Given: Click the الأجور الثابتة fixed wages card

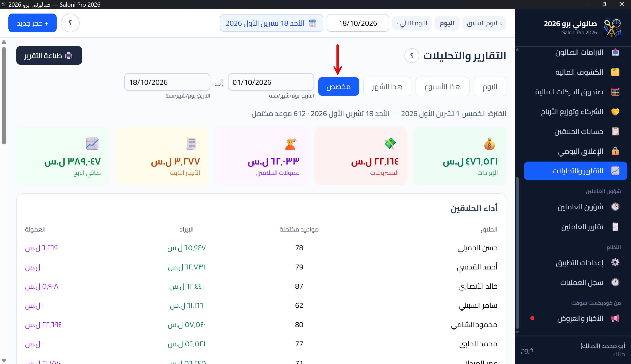Looking at the screenshot, I should pos(162,156).
